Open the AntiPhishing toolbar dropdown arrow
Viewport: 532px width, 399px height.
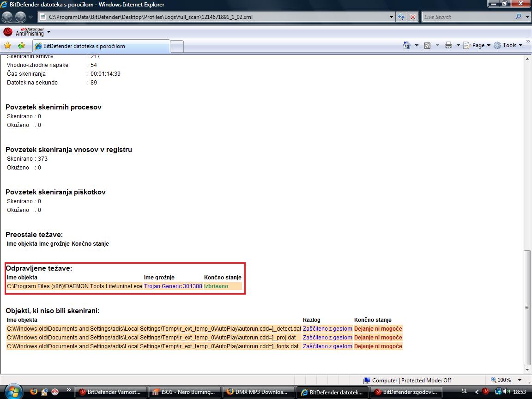pyautogui.click(x=48, y=32)
